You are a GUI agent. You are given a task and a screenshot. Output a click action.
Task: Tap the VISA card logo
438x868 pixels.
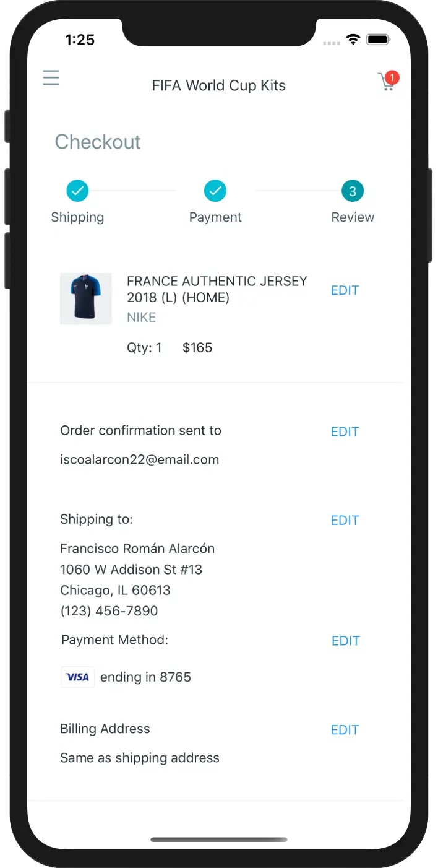(78, 677)
